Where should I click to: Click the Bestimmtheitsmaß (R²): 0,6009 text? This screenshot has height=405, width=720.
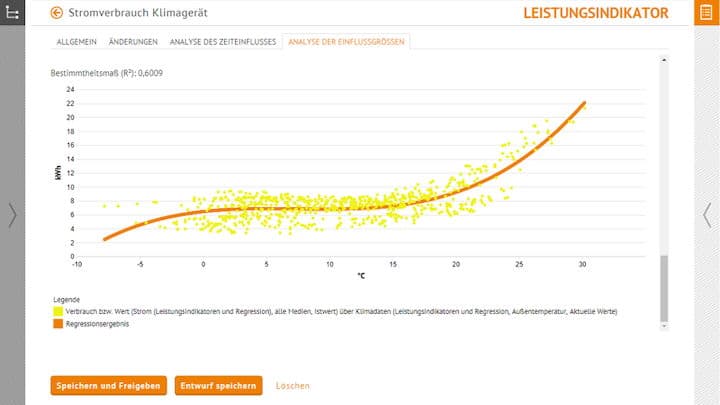107,73
